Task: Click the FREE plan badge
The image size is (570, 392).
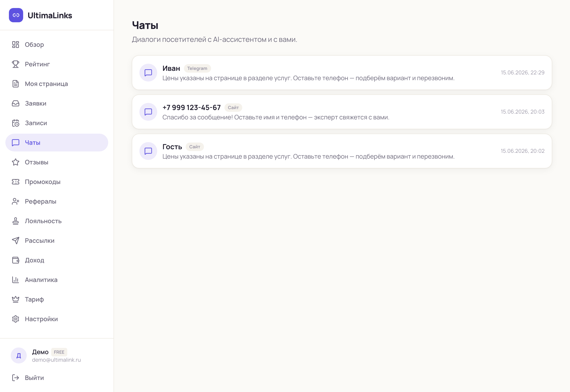Action: coord(59,352)
